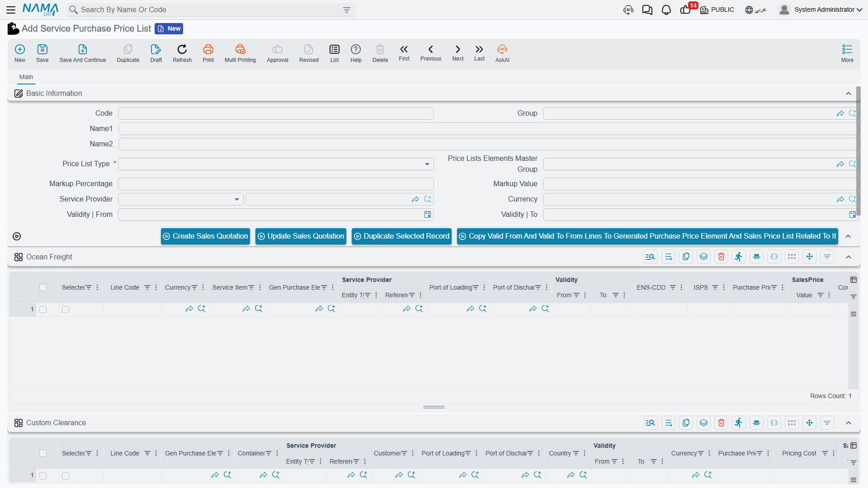Open Multi Printing
Image resolution: width=868 pixels, height=488 pixels.
click(x=240, y=53)
